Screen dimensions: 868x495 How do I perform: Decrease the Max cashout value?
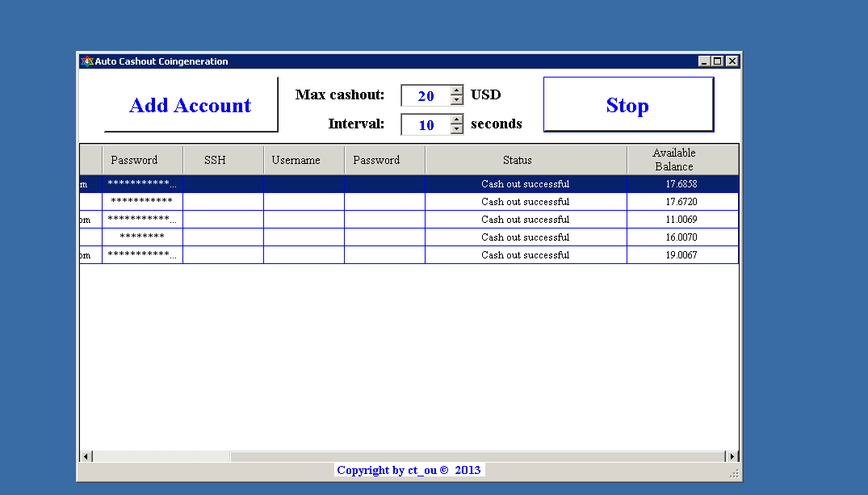457,100
